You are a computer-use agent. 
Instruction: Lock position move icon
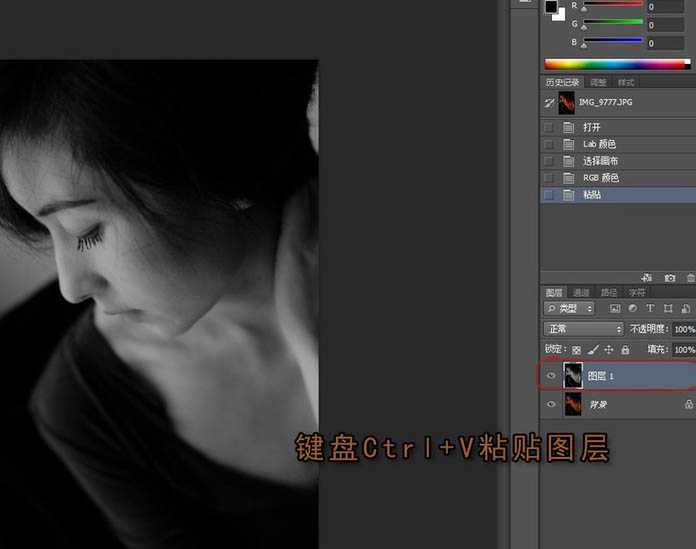(x=609, y=350)
